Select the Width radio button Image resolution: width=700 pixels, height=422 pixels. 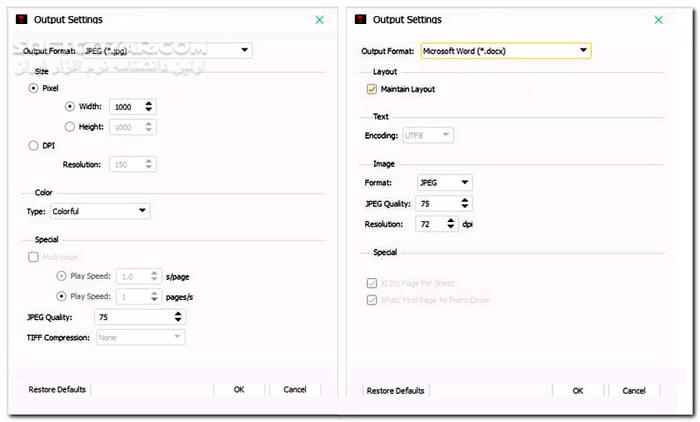point(70,106)
